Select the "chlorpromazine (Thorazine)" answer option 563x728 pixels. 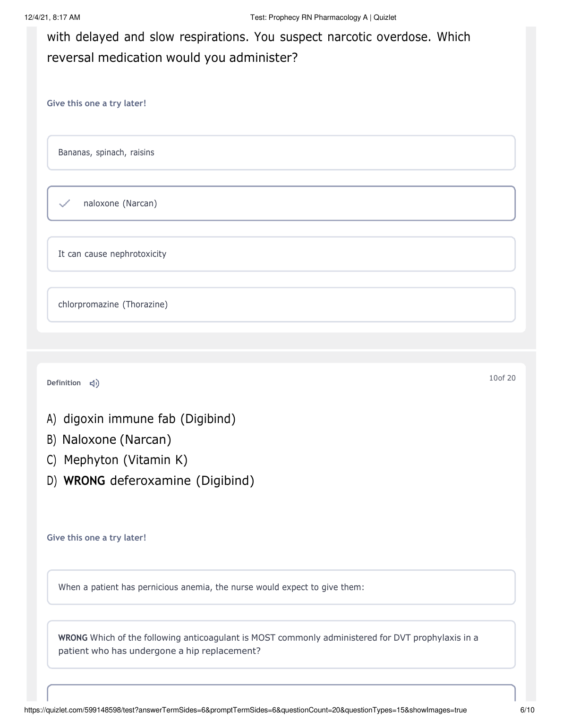tap(281, 305)
